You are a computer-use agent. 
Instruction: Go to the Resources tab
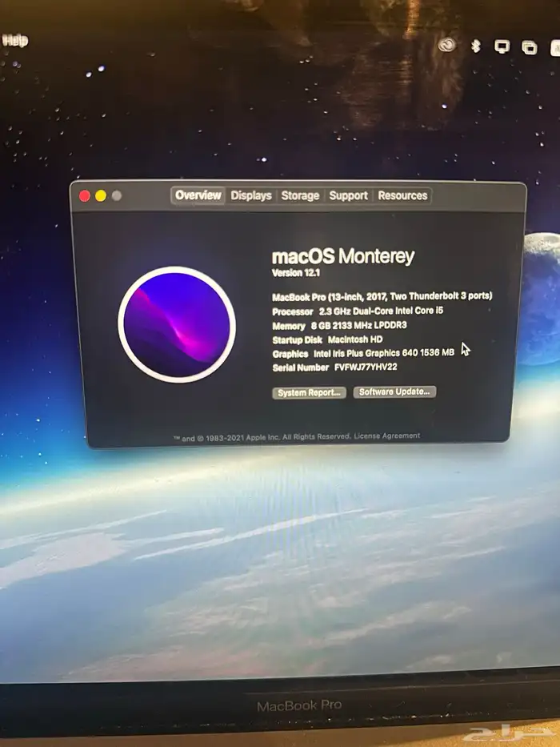point(402,195)
